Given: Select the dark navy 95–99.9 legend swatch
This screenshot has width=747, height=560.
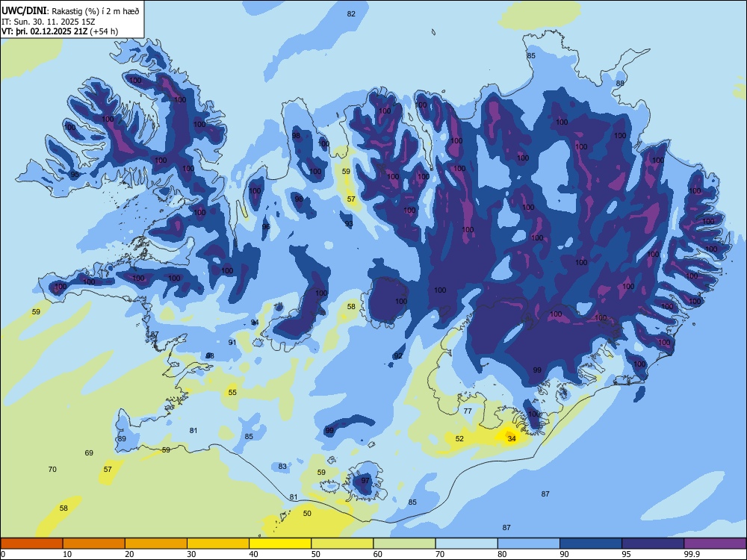Looking at the screenshot, I should [653, 544].
